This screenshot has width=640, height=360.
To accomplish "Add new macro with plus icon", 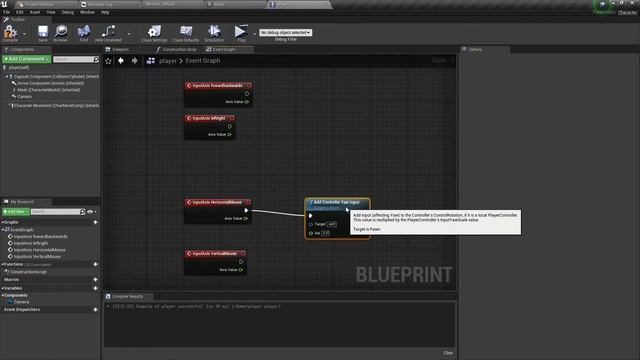I will [96, 280].
